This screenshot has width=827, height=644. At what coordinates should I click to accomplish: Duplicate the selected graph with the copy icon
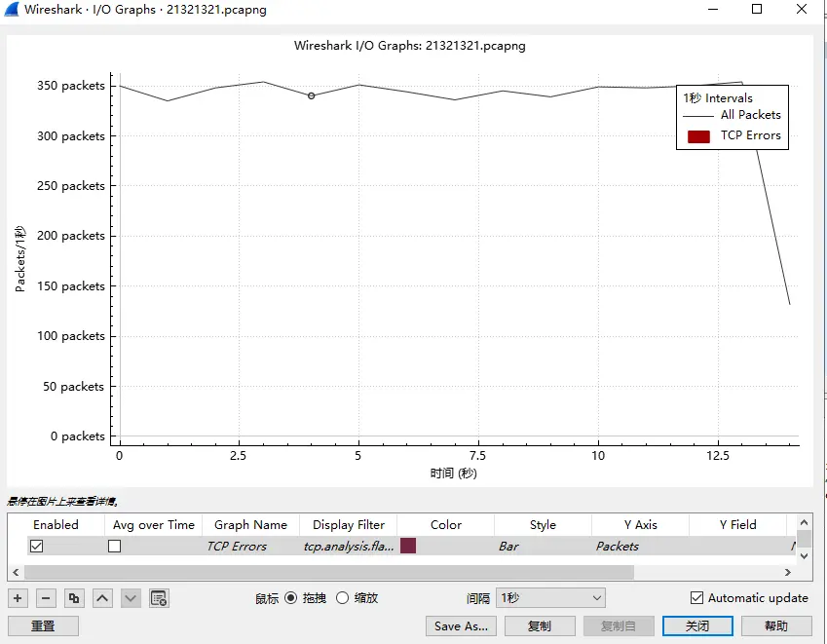74,598
